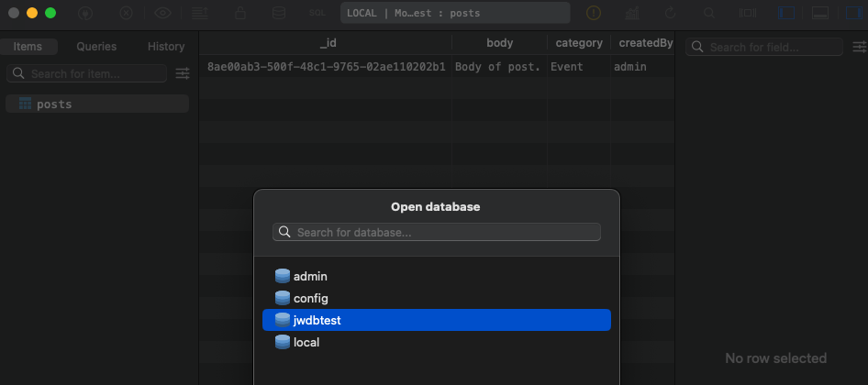The height and width of the screenshot is (385, 868).
Task: Click the refresh icon in toolbar
Action: 671,13
